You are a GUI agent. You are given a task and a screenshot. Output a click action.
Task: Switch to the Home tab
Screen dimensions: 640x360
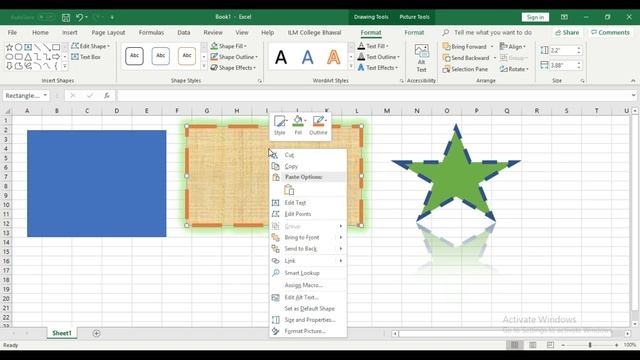pyautogui.click(x=40, y=32)
